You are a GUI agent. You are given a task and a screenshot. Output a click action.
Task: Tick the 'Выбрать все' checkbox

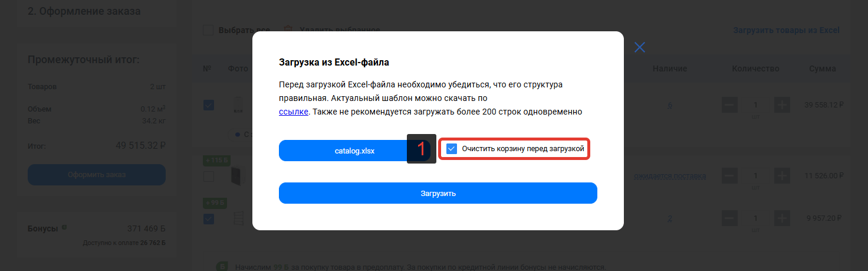(x=208, y=30)
